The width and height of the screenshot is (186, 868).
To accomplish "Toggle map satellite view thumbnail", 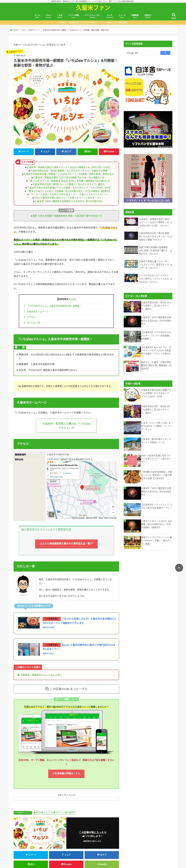I will click(x=51, y=515).
